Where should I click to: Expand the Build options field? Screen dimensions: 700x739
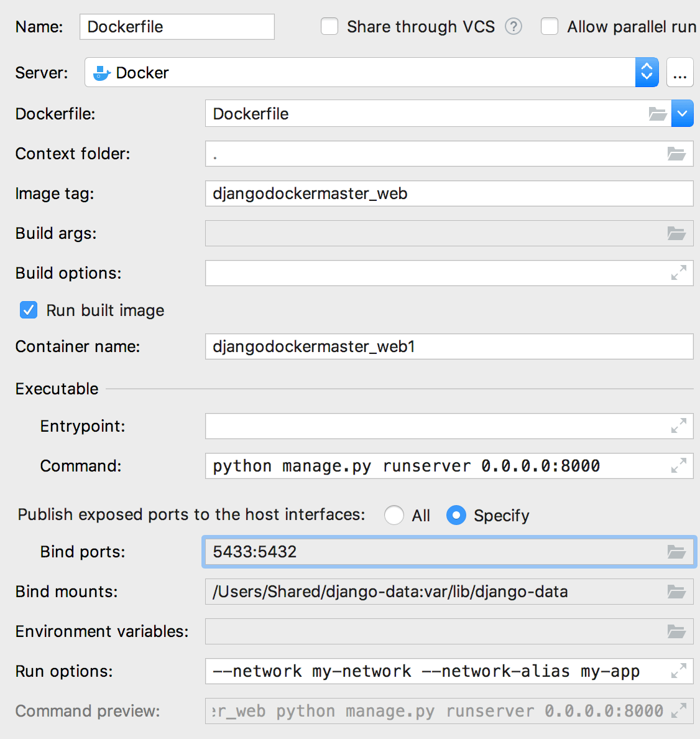click(x=679, y=273)
